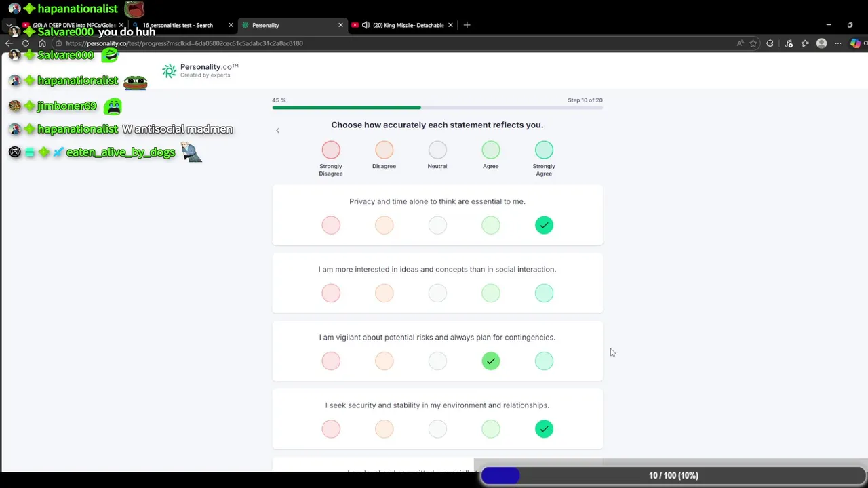868x488 pixels.
Task: Open tab search dropdown chevron
Action: 9,25
